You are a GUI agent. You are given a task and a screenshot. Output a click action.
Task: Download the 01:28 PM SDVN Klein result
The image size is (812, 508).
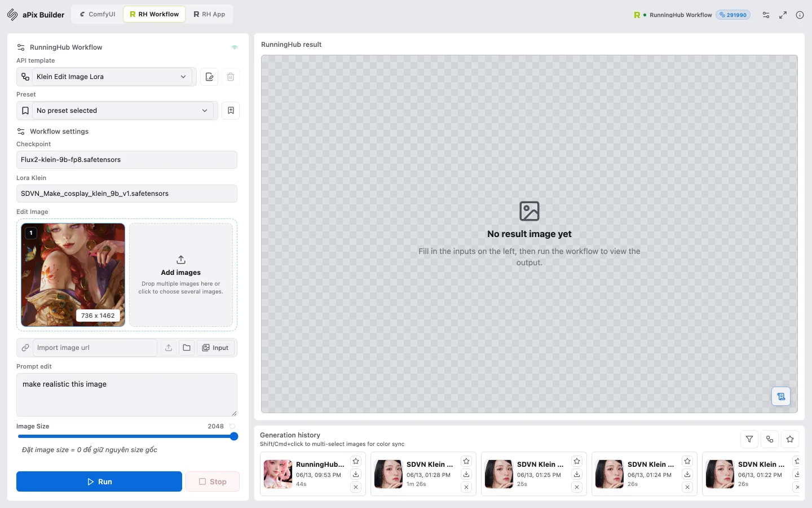point(466,474)
